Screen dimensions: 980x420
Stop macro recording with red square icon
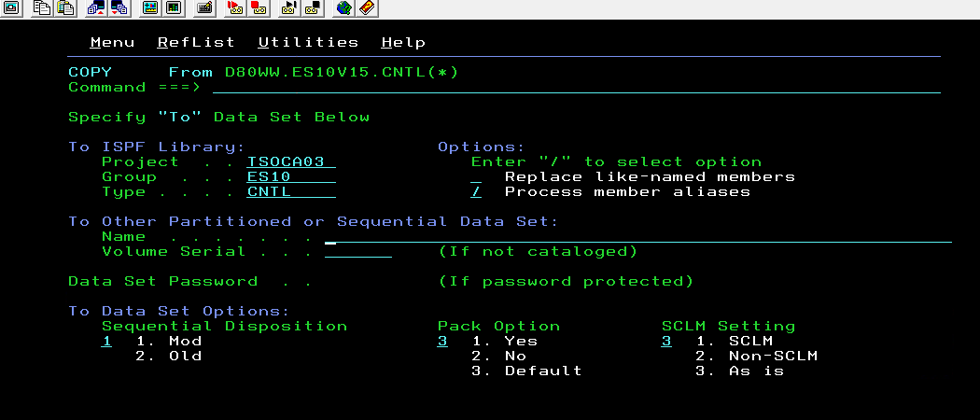click(258, 8)
